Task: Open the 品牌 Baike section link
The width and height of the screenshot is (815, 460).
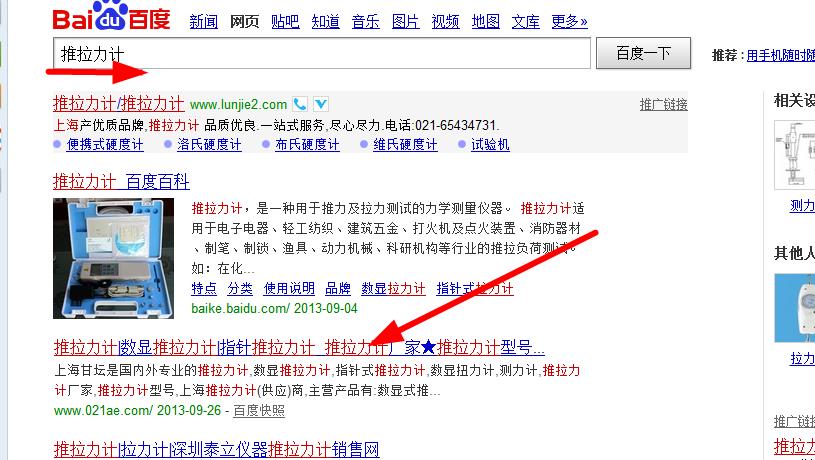Action: tap(338, 288)
